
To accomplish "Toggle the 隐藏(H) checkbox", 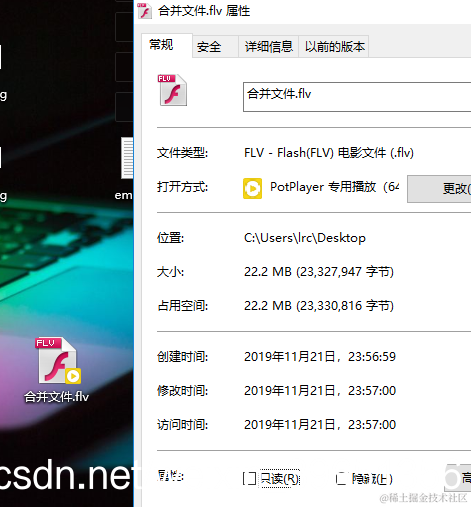I will (342, 479).
